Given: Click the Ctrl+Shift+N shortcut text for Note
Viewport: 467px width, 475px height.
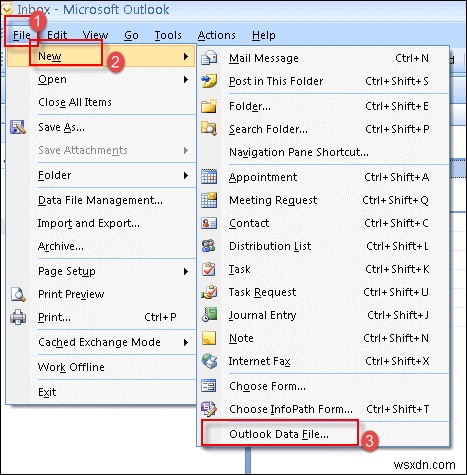Looking at the screenshot, I should coord(396,338).
